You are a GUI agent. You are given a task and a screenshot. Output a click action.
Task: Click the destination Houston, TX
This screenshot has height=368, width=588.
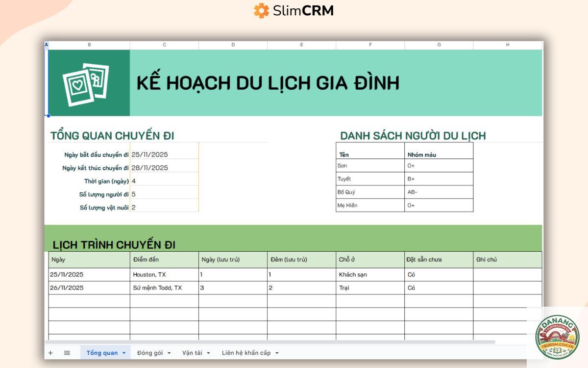149,275
